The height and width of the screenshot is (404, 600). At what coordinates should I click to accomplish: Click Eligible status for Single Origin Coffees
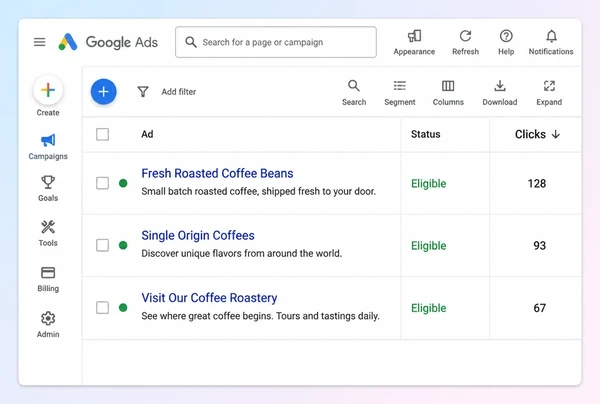coord(429,246)
